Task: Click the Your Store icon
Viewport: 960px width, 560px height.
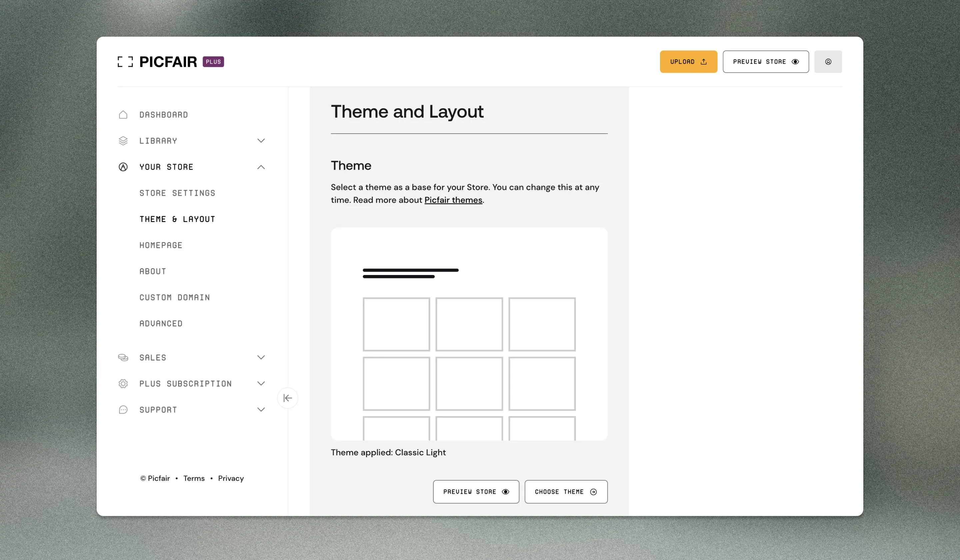Action: click(123, 167)
